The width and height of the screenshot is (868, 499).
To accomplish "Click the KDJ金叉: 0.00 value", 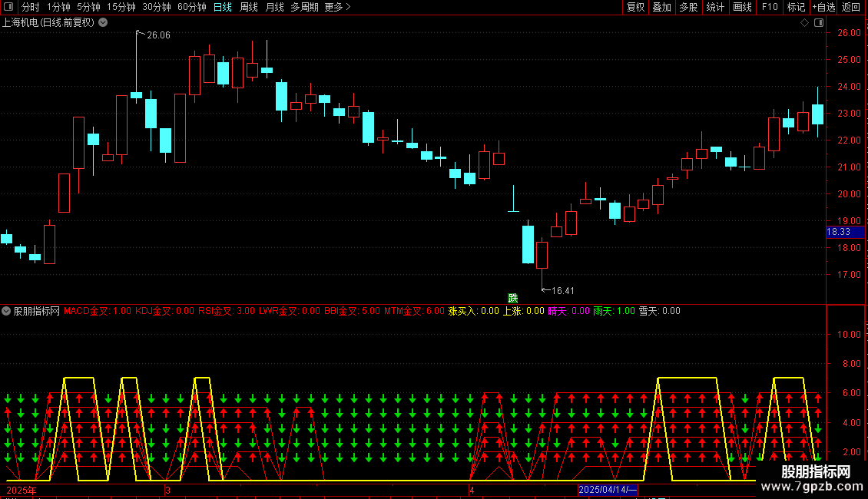I will [165, 311].
